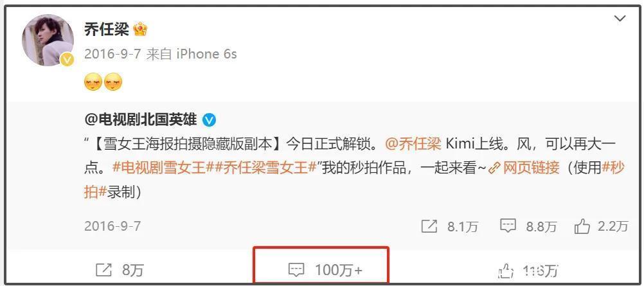Click 乔任梁's profile avatar
The image size is (644, 286).
coord(48,40)
